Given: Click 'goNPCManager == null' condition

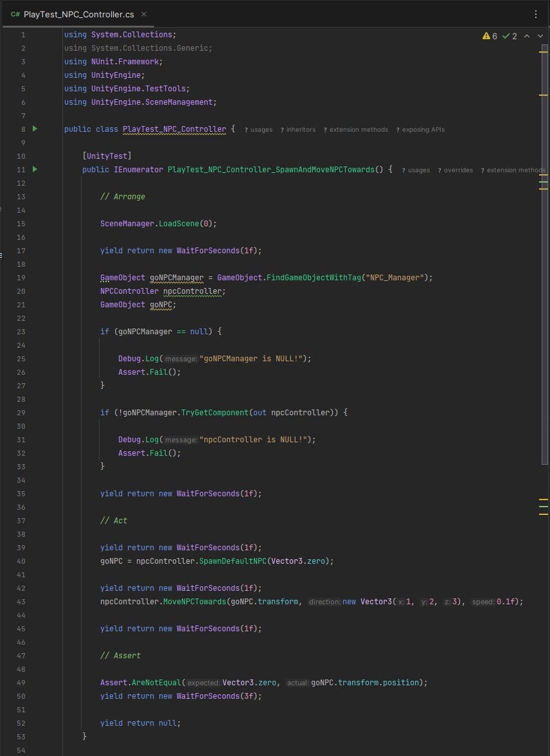Looking at the screenshot, I should (163, 332).
